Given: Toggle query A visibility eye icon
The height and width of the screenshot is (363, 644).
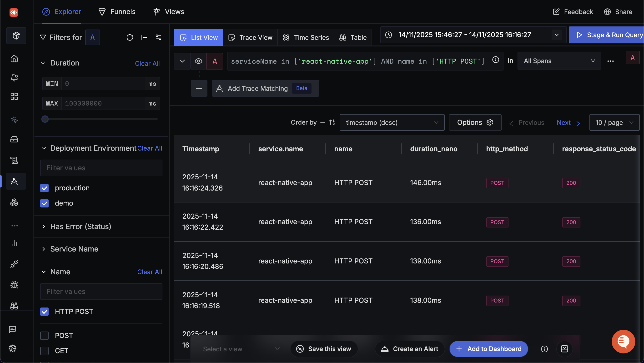Looking at the screenshot, I should 198,61.
